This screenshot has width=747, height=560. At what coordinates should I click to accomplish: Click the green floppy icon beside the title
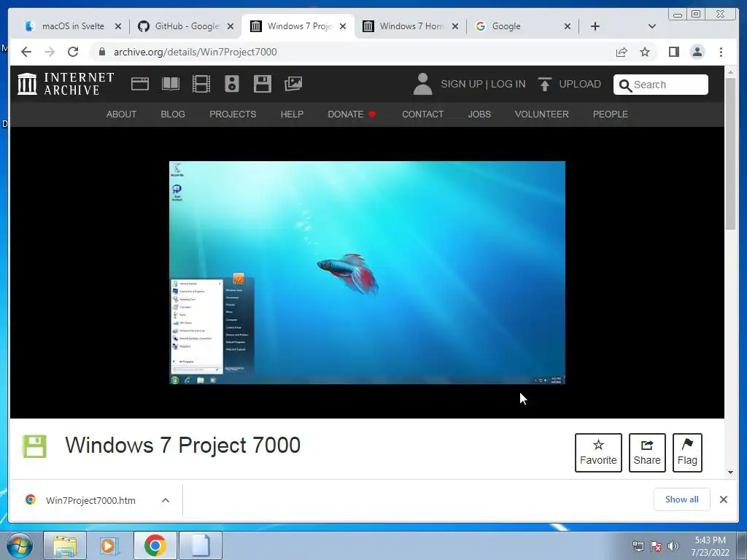pos(35,446)
